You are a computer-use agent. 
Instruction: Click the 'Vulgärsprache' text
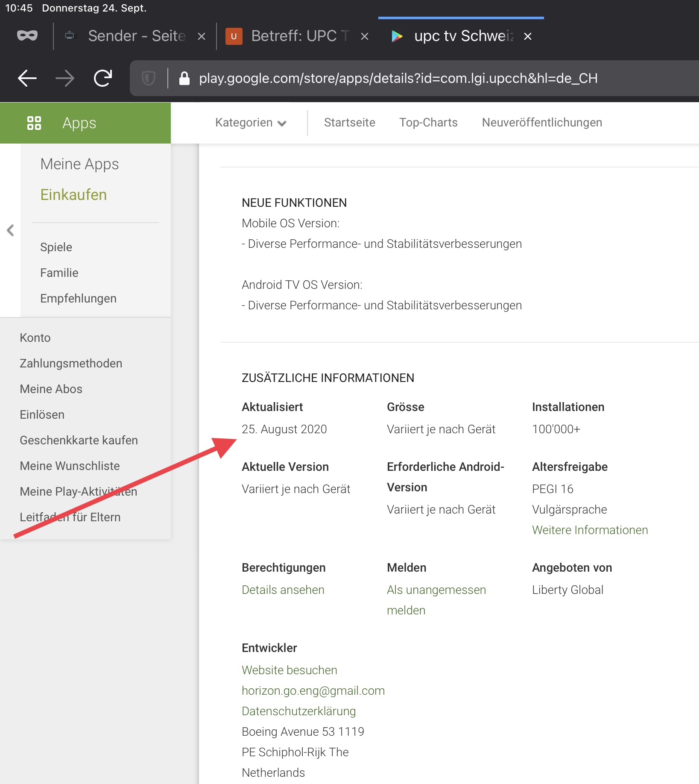[569, 510]
